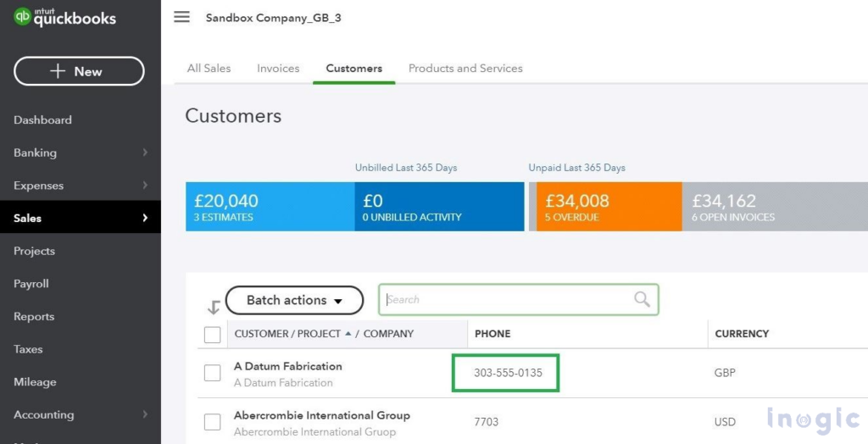Switch to Products and Services tab
The height and width of the screenshot is (444, 868).
pos(465,68)
